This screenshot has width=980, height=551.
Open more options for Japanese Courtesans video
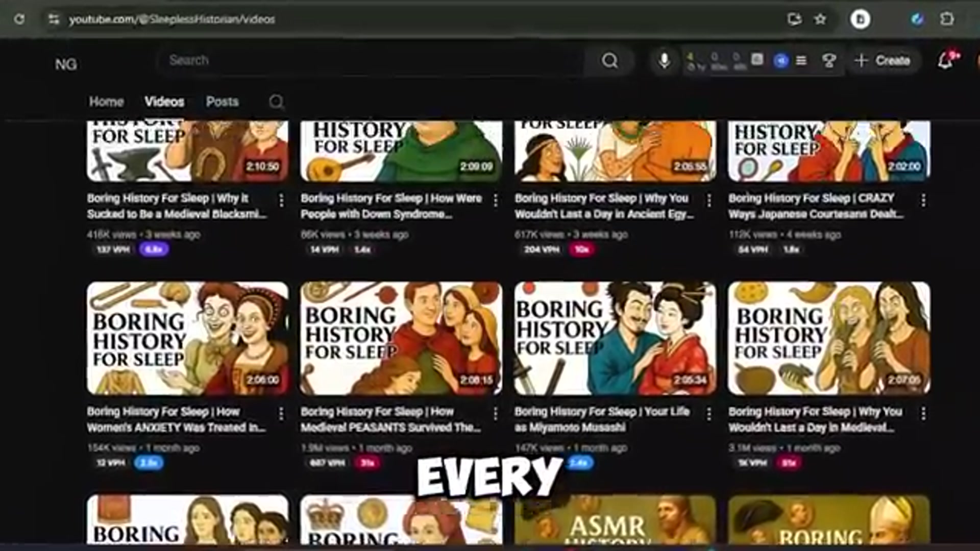coord(923,200)
